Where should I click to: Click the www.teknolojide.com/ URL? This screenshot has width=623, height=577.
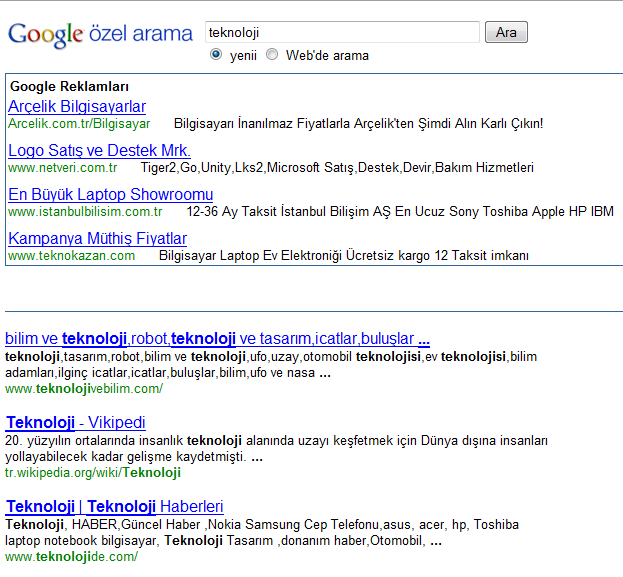[72, 557]
